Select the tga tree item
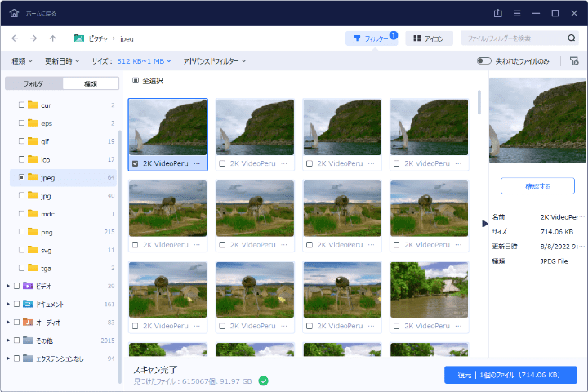Viewport: 588px width, 392px height. point(64,268)
